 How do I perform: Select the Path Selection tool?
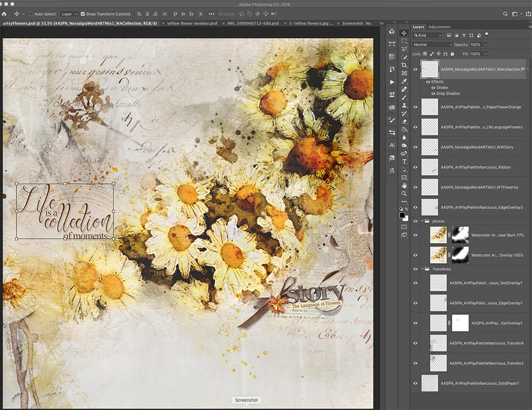tap(404, 170)
